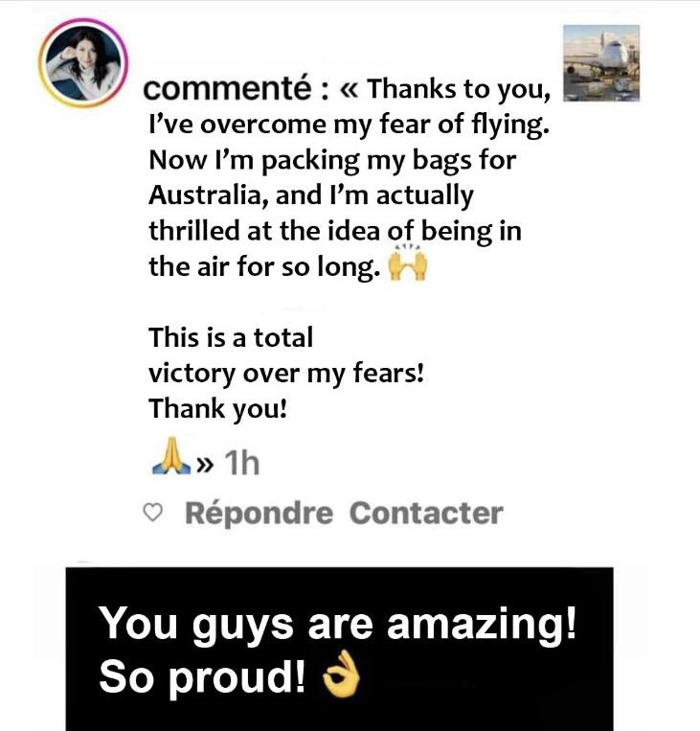
Task: Click the praying hands emoji
Action: click(x=169, y=464)
